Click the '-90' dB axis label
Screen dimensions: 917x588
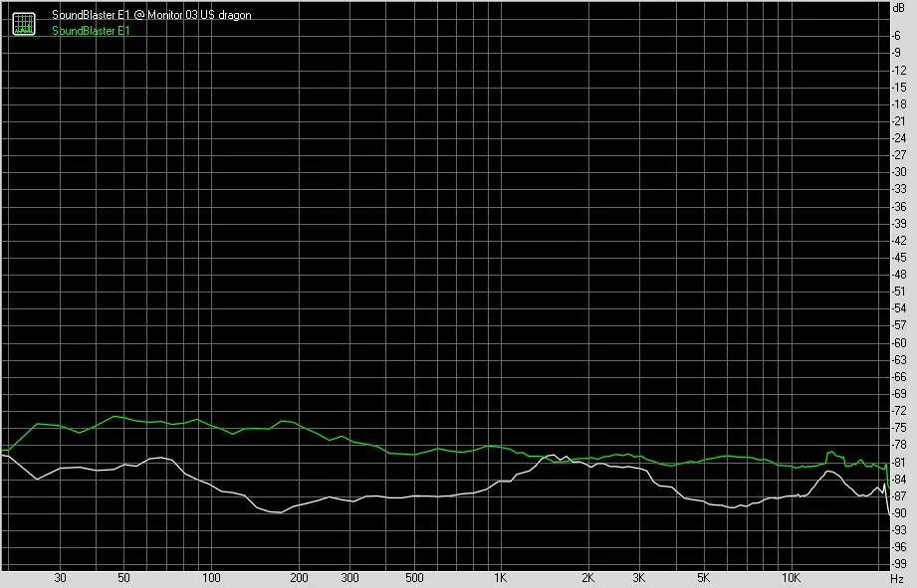[899, 513]
